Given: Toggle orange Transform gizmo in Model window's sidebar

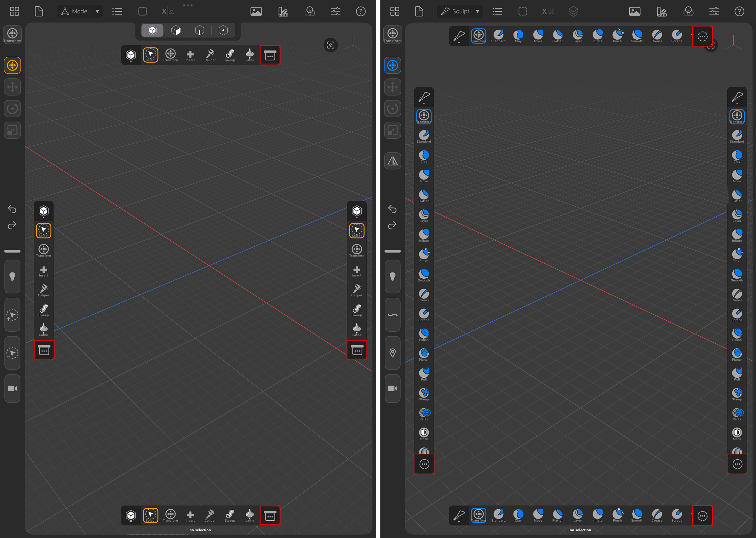Looking at the screenshot, I should (x=12, y=66).
